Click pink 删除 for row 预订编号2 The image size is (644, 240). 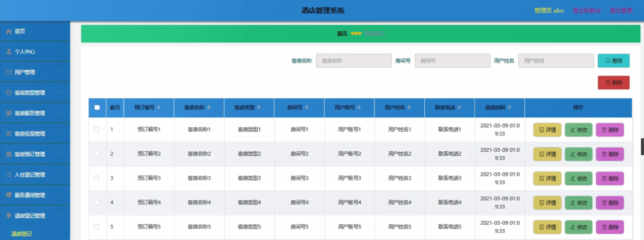pyautogui.click(x=610, y=154)
